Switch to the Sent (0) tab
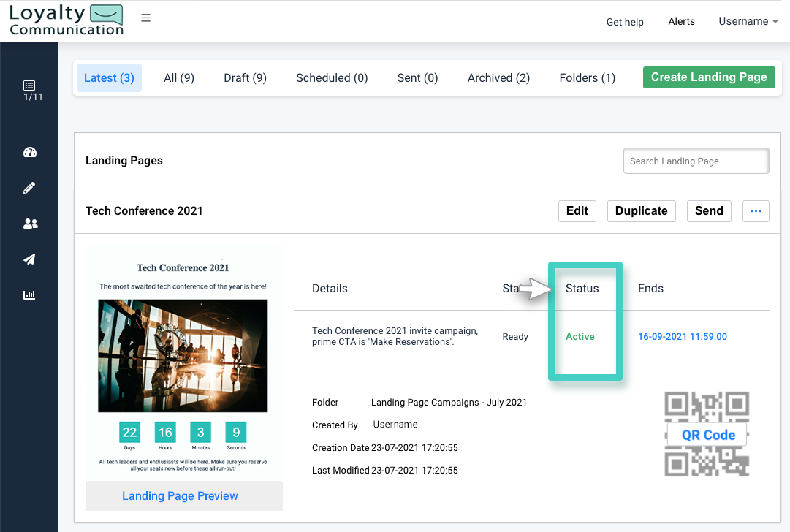Viewport: 790px width, 532px height. point(418,78)
